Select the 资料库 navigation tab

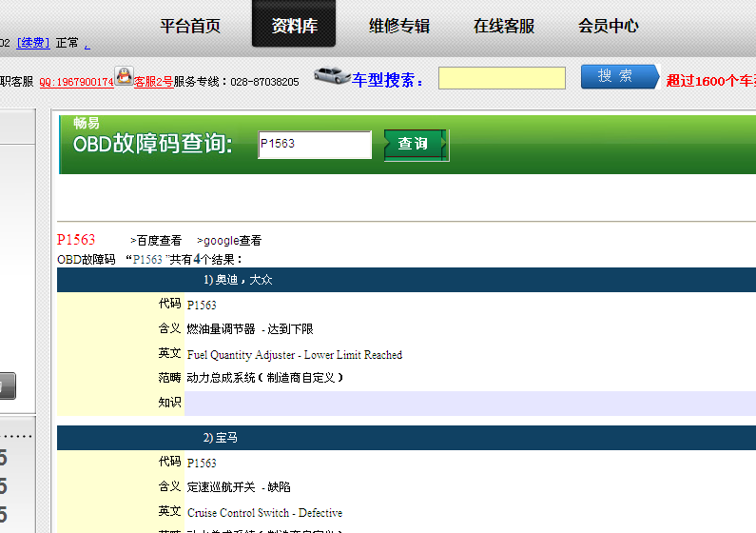[294, 26]
